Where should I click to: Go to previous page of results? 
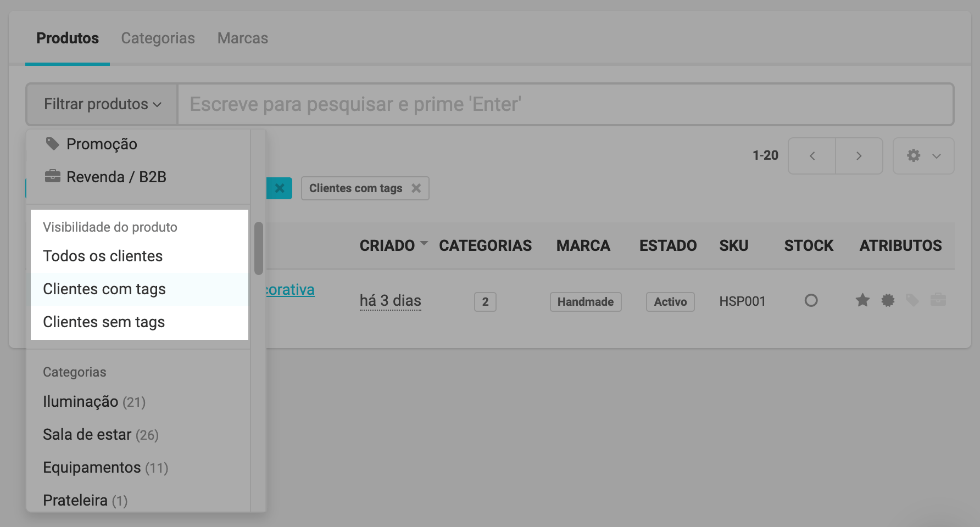point(812,156)
